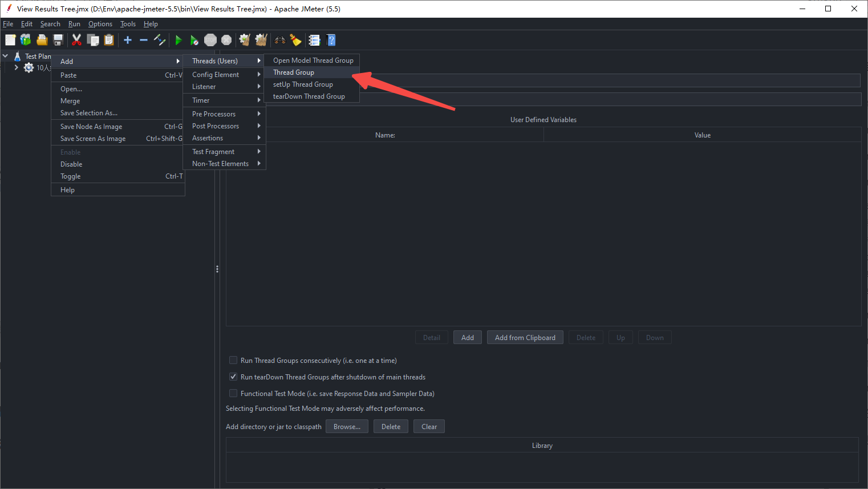This screenshot has height=489, width=868.
Task: Click the Test Plan flask icon
Action: coord(18,56)
